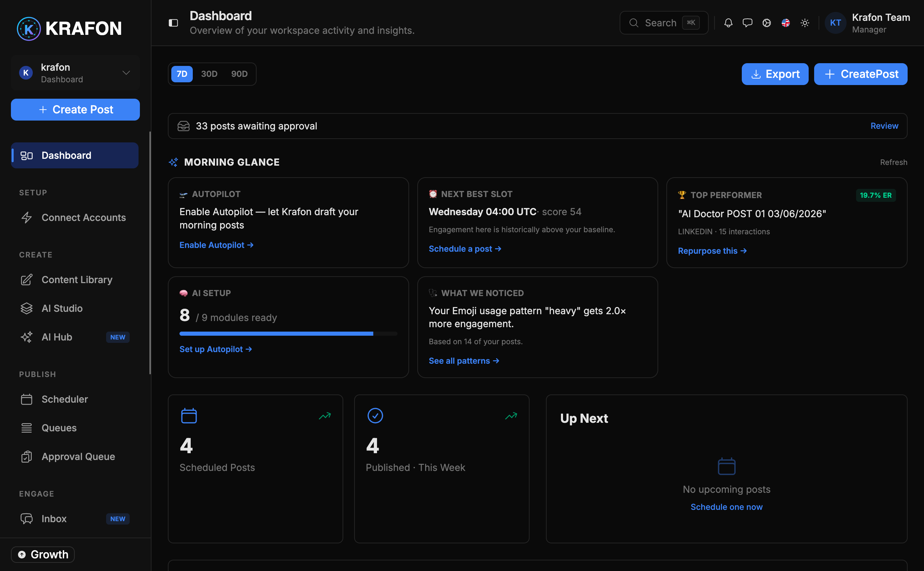Click 'Scheduled Posts' label

click(217, 468)
